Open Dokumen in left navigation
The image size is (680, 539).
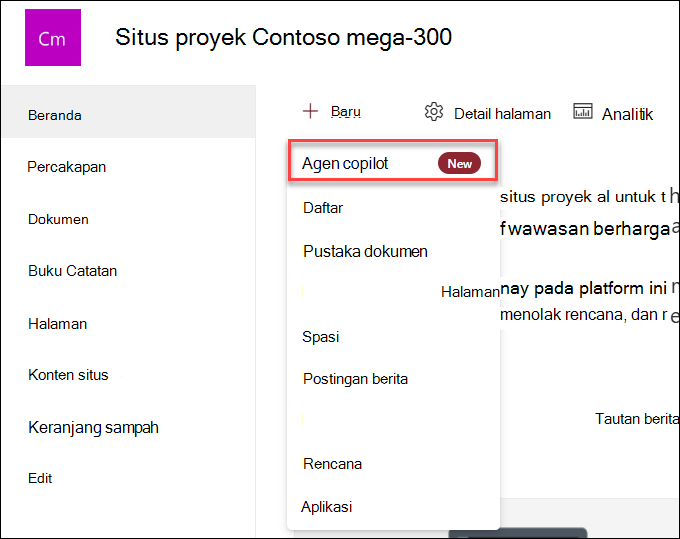click(x=58, y=219)
